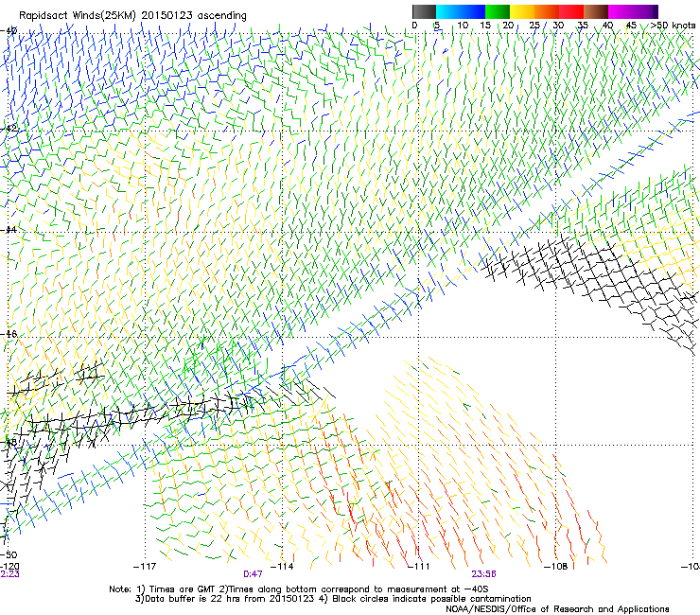Screen dimensions: 700x615
Task: Click the '-40' latitude axis label
Action: [x=9, y=30]
